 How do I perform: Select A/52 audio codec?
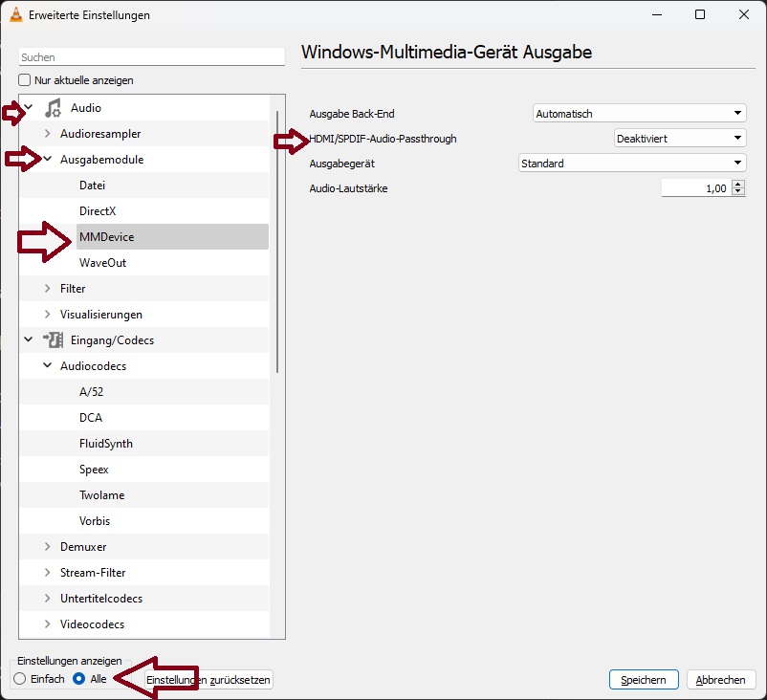[92, 392]
